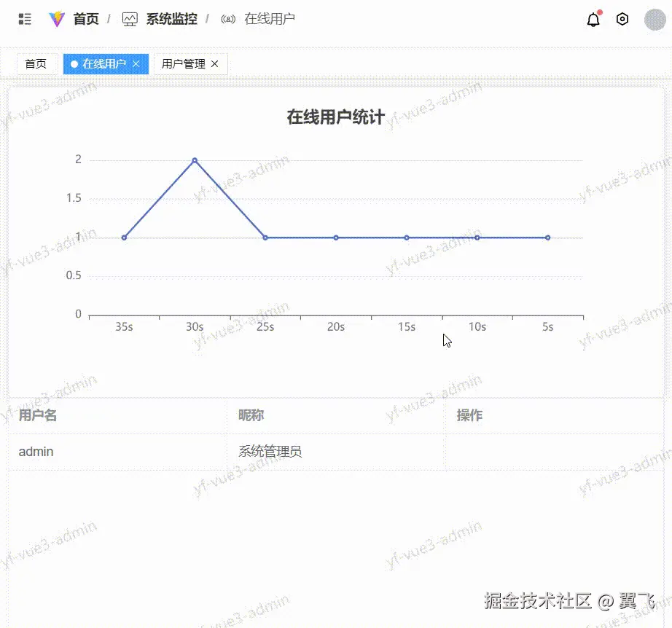Click the 系统监控 breadcrumb monitor icon
Screen dimensions: 672x628
(x=130, y=19)
